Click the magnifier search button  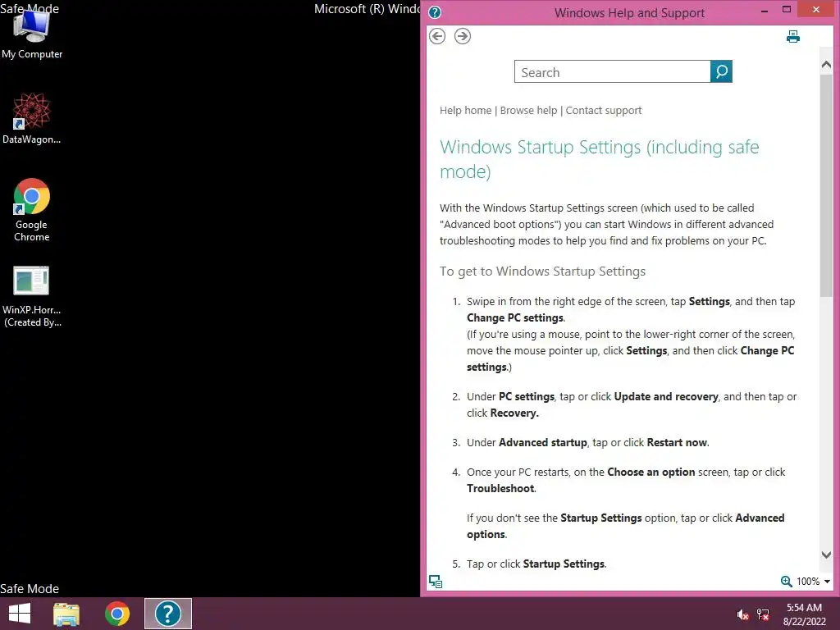[x=721, y=71]
